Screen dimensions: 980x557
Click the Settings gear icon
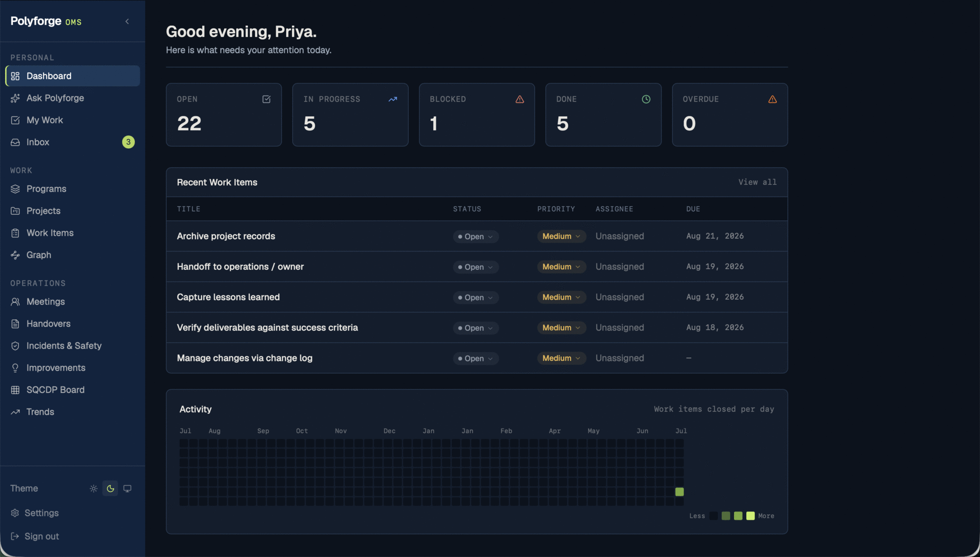coord(15,513)
